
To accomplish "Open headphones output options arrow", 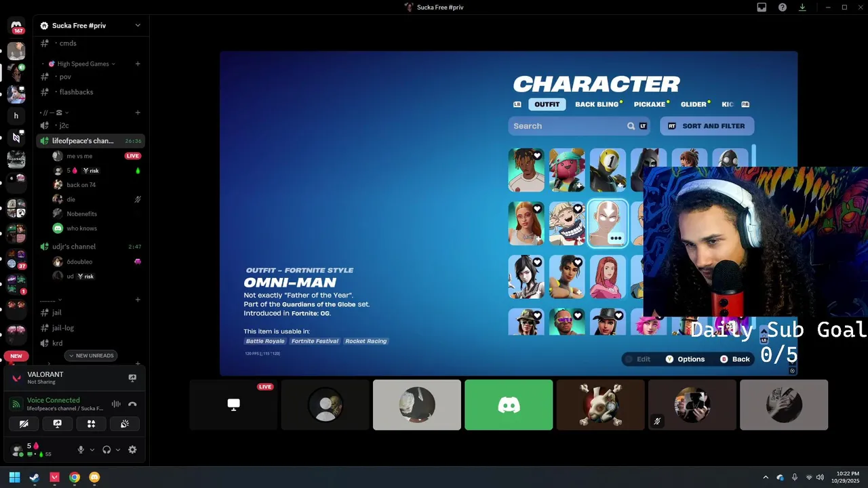I will click(x=118, y=449).
